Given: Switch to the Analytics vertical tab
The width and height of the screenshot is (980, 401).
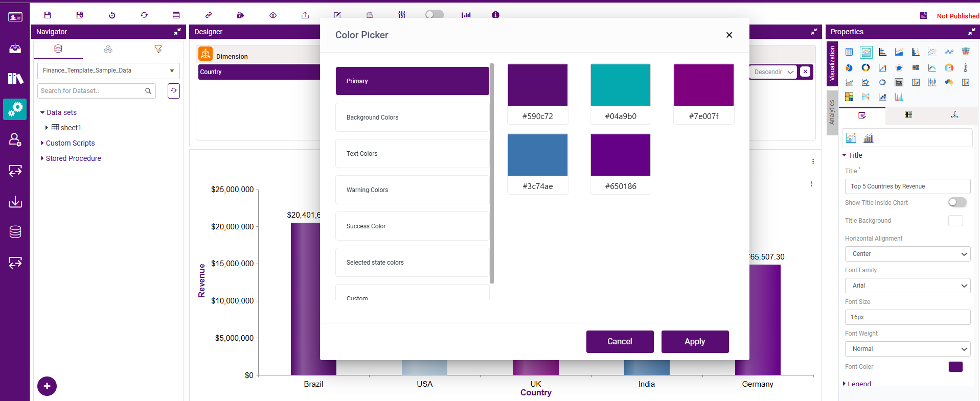Looking at the screenshot, I should click(832, 113).
